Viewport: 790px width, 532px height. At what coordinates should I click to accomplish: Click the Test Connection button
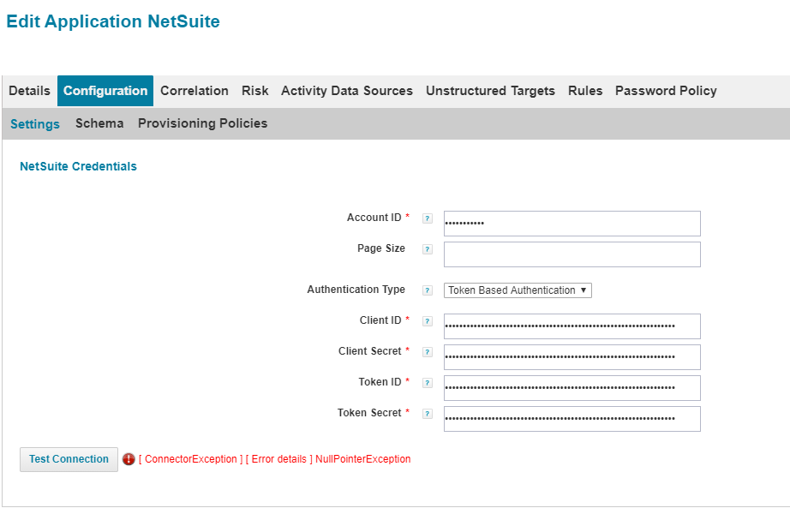coord(69,459)
